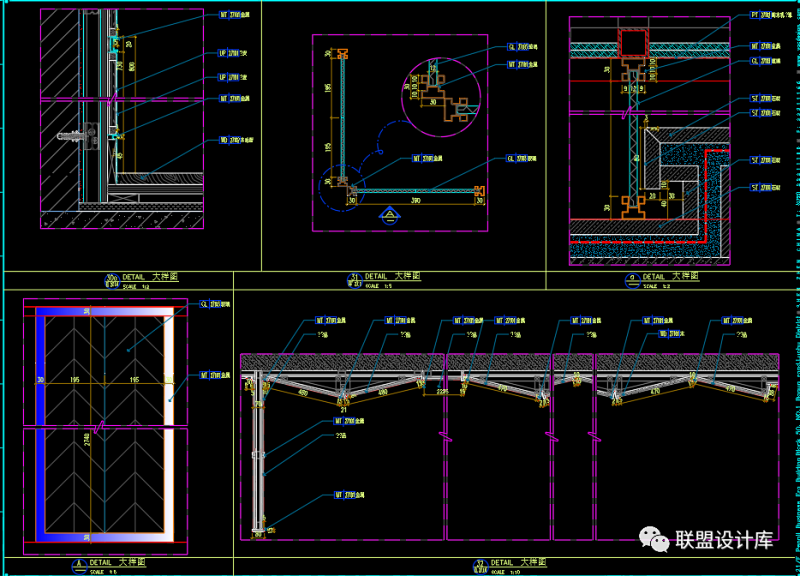Click the detail 31 number bubble

[x=353, y=278]
